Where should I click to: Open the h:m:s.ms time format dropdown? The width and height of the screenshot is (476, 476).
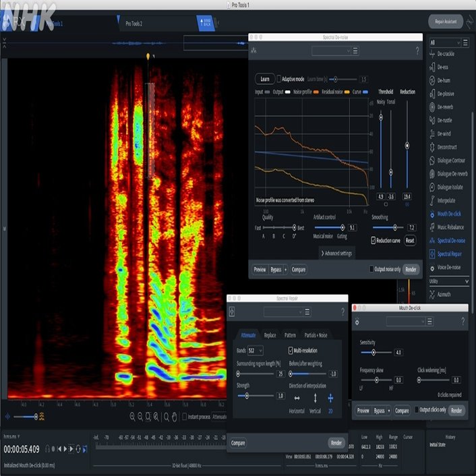[11, 436]
